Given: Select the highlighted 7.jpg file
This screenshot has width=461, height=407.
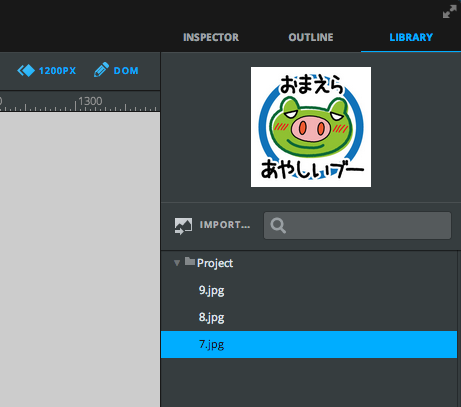Looking at the screenshot, I should click(x=309, y=344).
